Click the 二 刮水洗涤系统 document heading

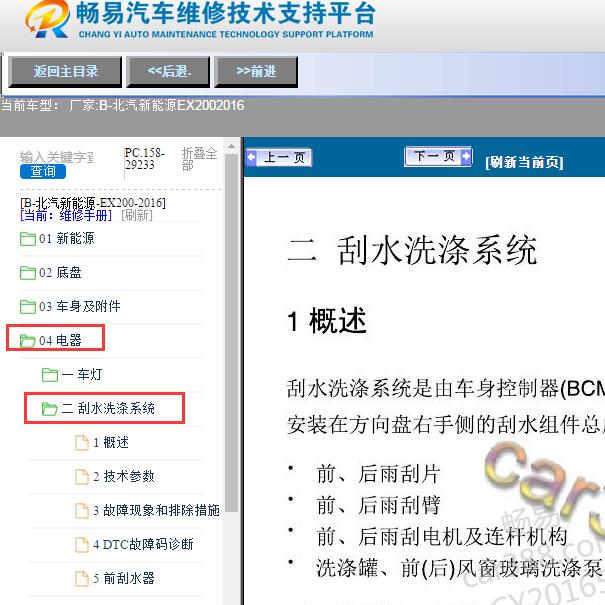[x=412, y=251]
